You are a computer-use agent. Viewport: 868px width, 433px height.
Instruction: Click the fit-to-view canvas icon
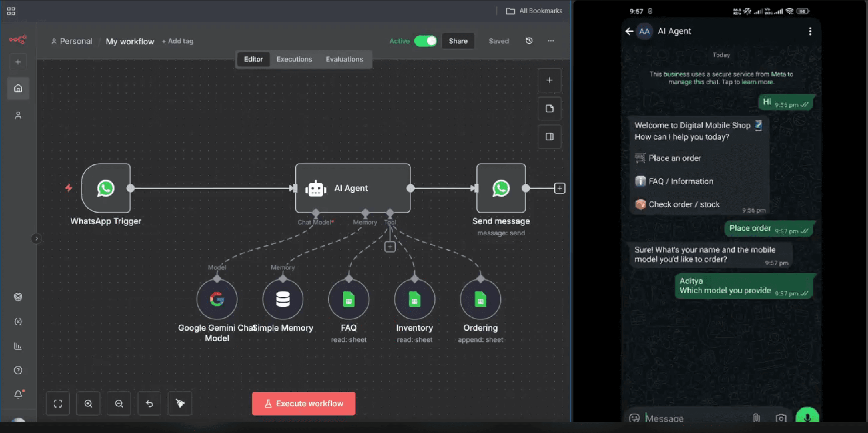58,404
